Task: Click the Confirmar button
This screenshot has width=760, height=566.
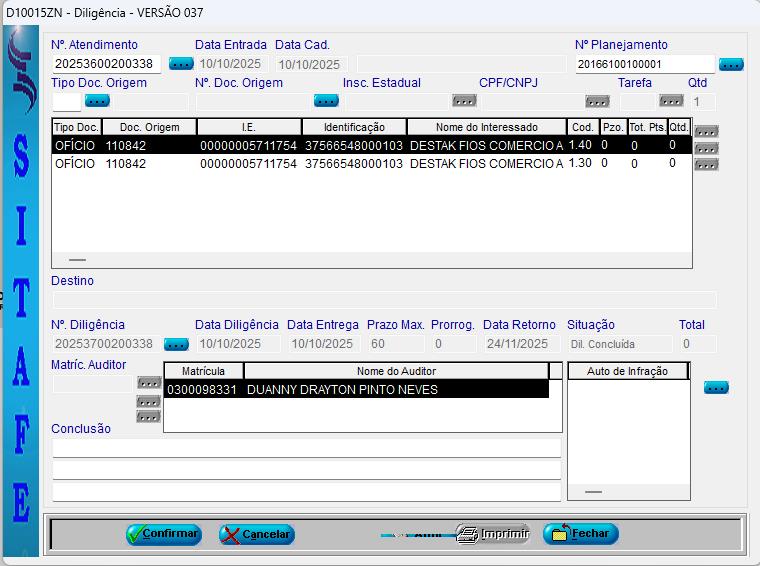Action: pos(164,534)
